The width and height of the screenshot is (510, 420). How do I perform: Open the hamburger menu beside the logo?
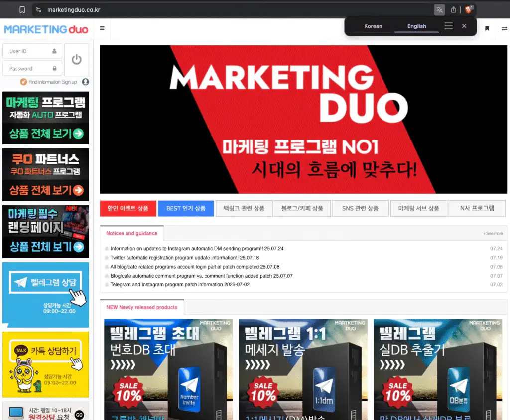pyautogui.click(x=102, y=29)
